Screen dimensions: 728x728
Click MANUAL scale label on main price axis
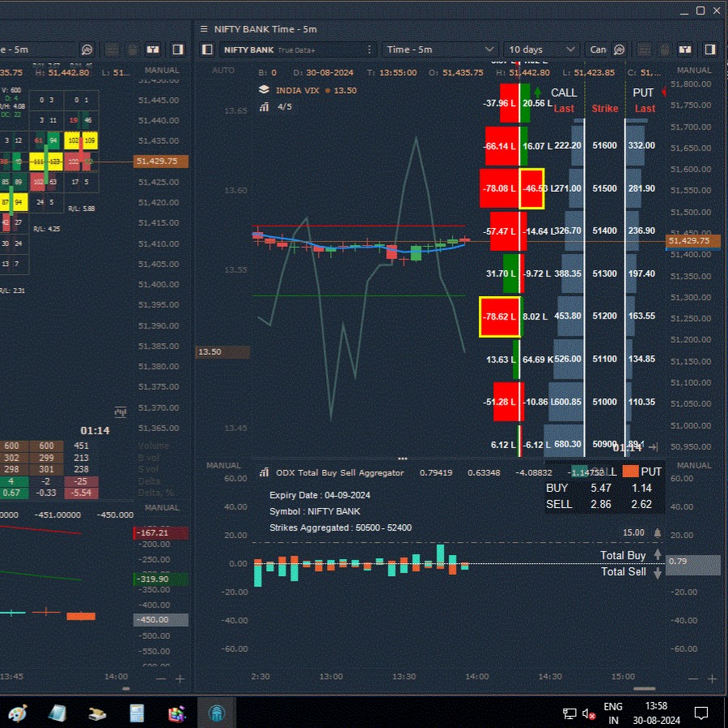click(x=694, y=70)
